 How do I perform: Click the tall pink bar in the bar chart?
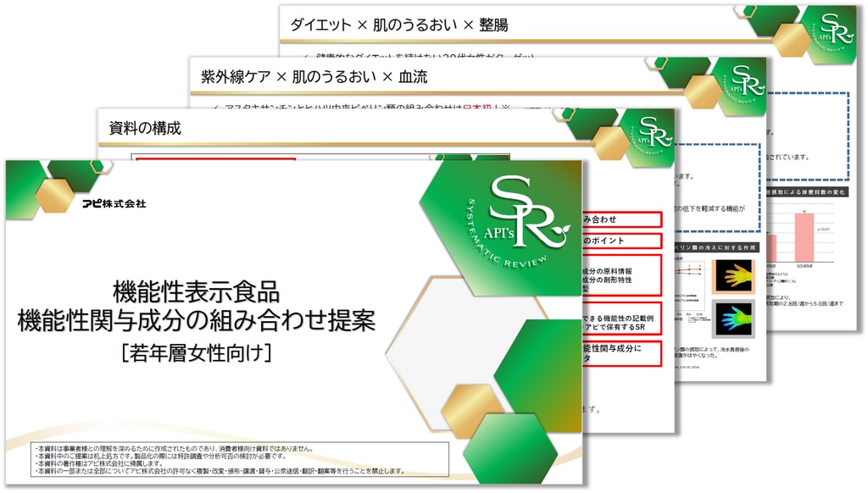(804, 237)
